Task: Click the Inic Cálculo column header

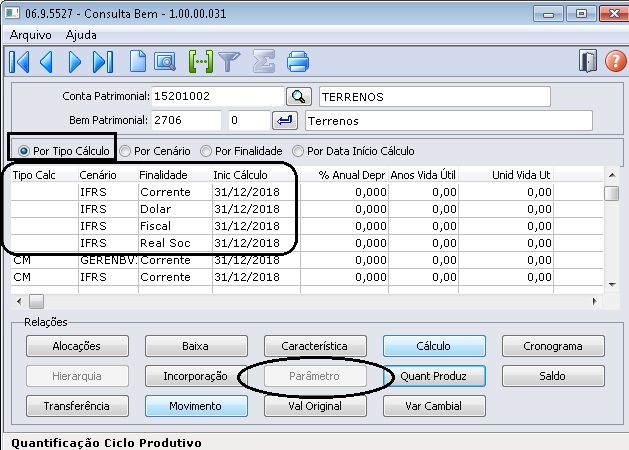Action: point(256,175)
